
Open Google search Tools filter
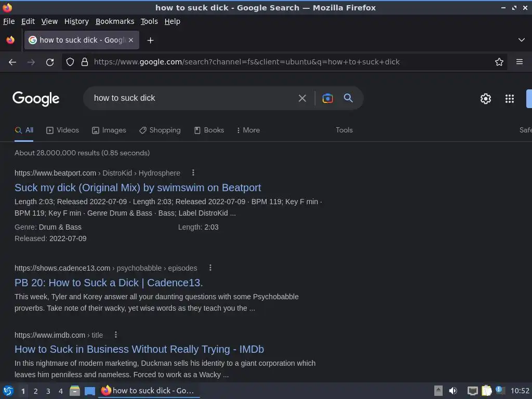click(x=344, y=130)
